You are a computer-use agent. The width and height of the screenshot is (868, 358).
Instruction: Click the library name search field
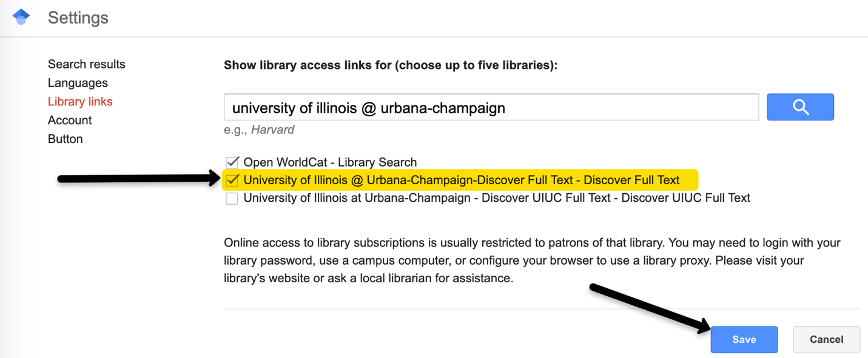[x=491, y=108]
